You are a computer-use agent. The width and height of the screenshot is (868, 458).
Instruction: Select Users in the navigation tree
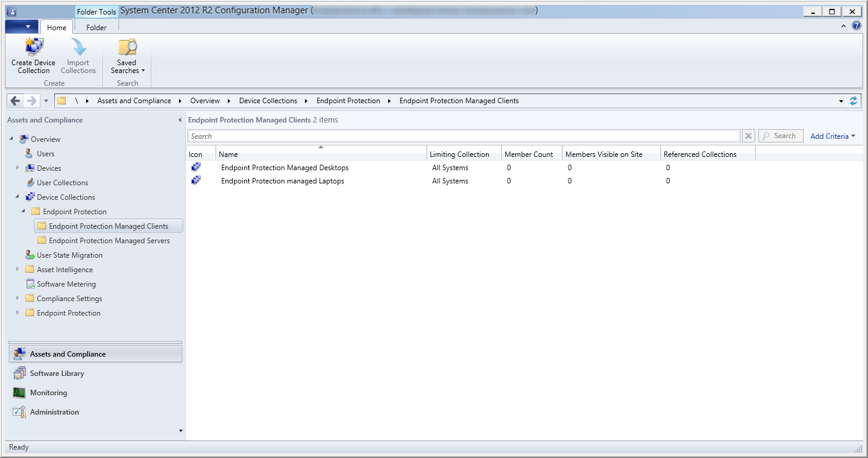(45, 154)
